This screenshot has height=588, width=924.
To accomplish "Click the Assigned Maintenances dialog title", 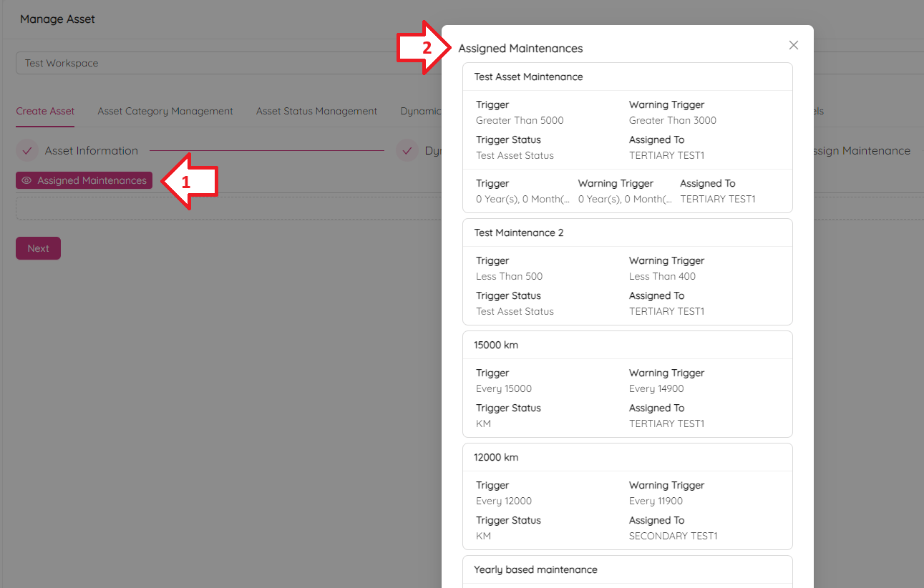I will [520, 49].
